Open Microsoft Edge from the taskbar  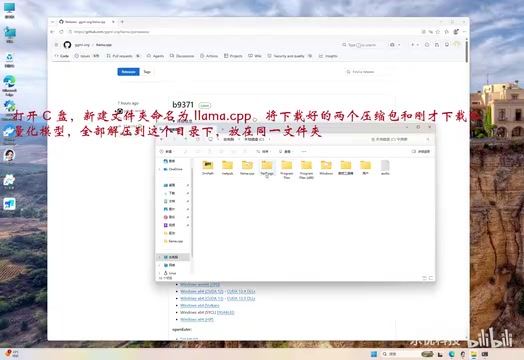(x=452, y=354)
